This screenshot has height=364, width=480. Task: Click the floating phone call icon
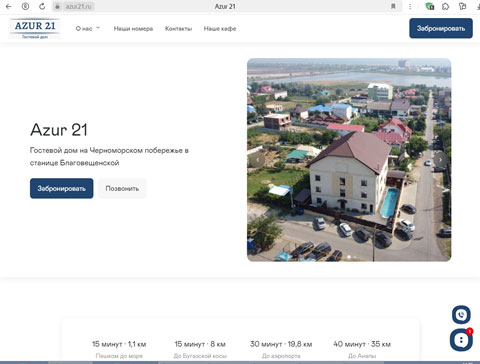[461, 315]
